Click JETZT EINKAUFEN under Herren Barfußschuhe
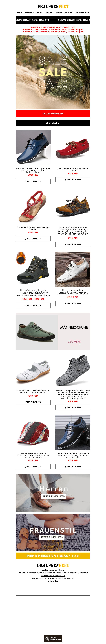 pos(73,244)
